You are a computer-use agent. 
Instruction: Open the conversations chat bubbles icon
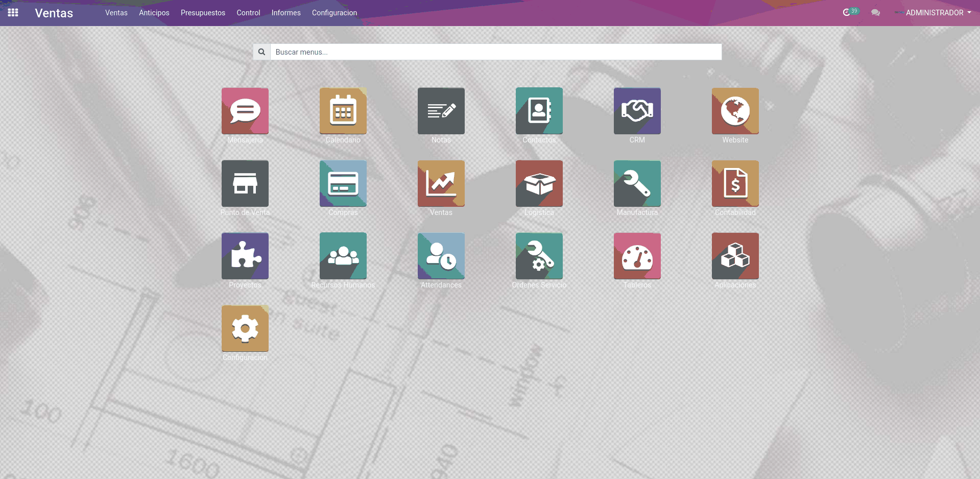click(875, 13)
